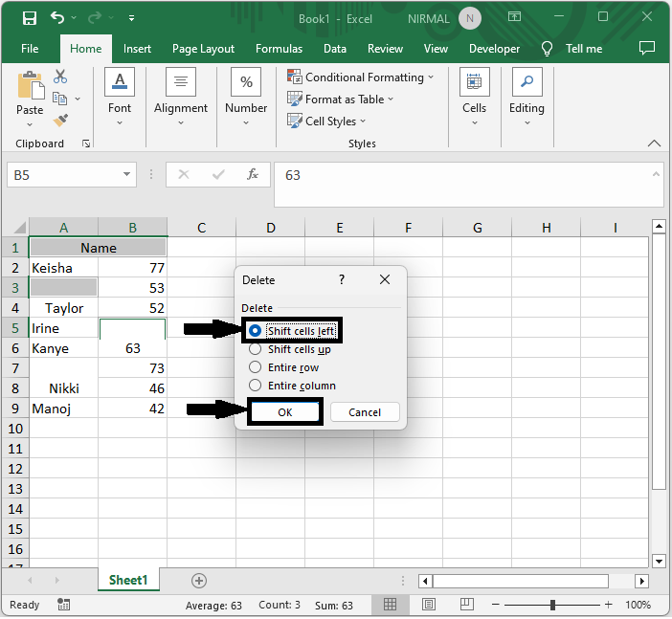Click the 100% zoom level
This screenshot has height=619, width=672.
tap(638, 605)
